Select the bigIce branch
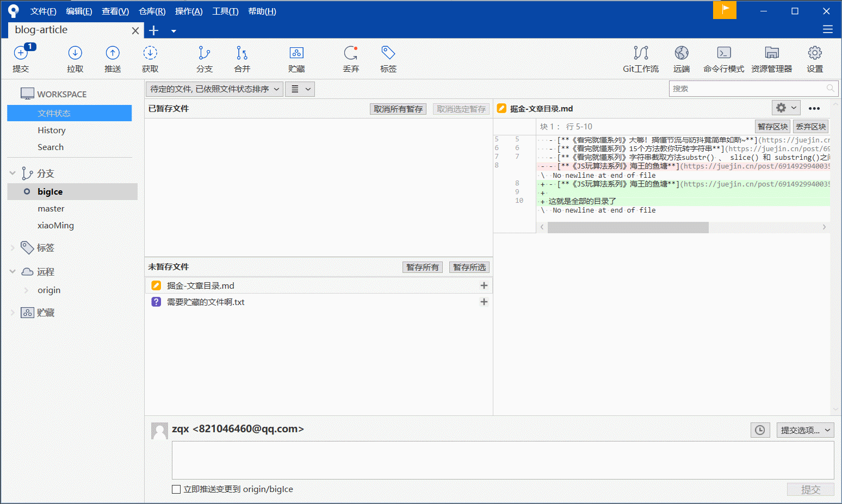 click(72, 191)
